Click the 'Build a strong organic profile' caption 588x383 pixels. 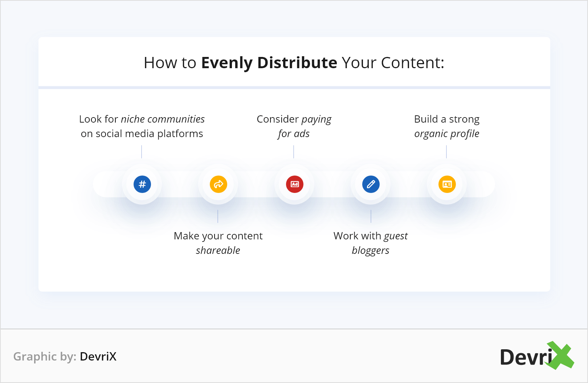[x=447, y=126]
